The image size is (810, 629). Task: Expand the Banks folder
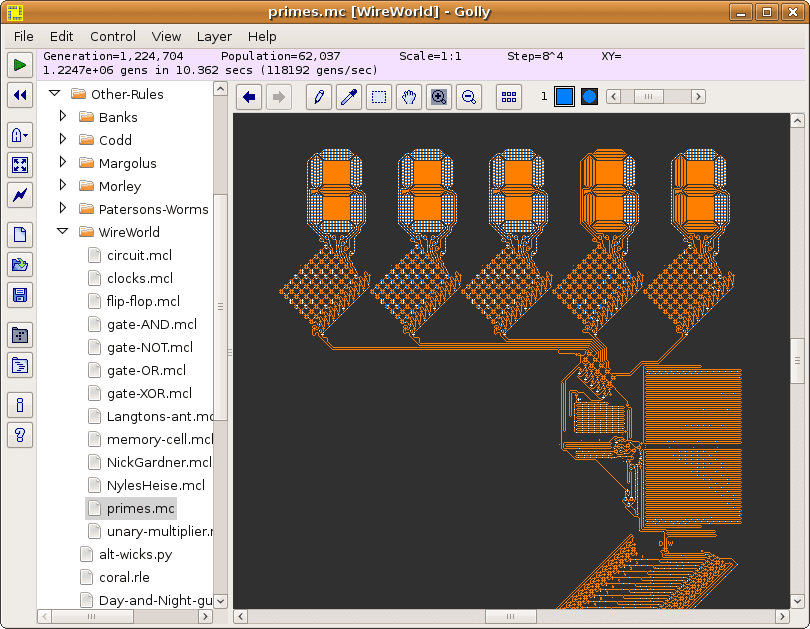[x=62, y=117]
